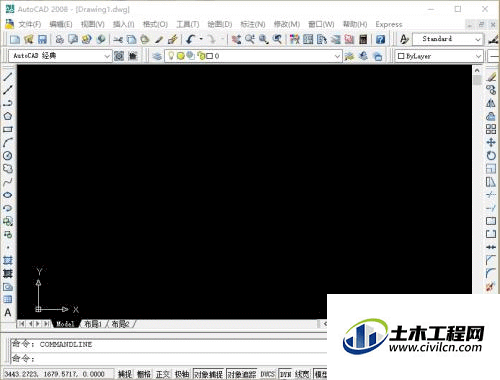Image resolution: width=500 pixels, height=380 pixels.
Task: Select the Ellipse tool
Action: (x=8, y=195)
